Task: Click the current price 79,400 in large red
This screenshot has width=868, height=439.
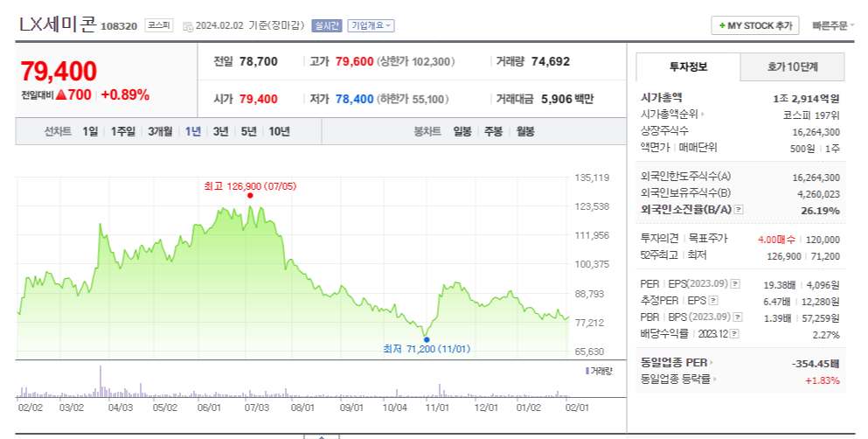Action: click(x=59, y=72)
